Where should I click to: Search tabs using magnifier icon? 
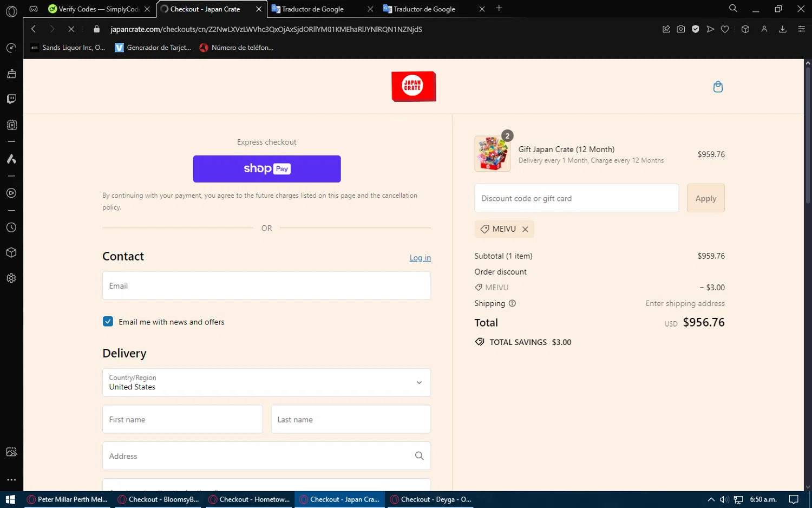(x=733, y=9)
